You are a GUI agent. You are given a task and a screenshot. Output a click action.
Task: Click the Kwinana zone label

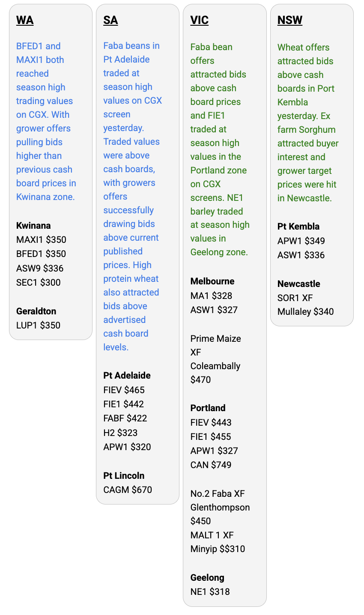[x=33, y=225]
